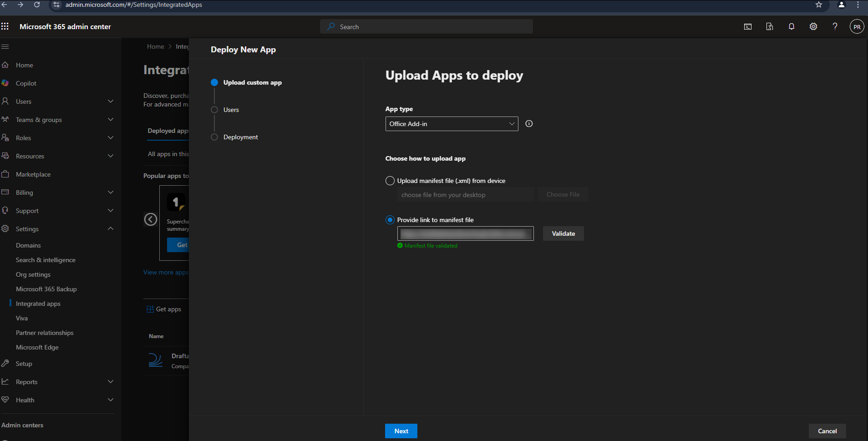Click the help question mark icon
868x441 pixels.
pyautogui.click(x=834, y=27)
